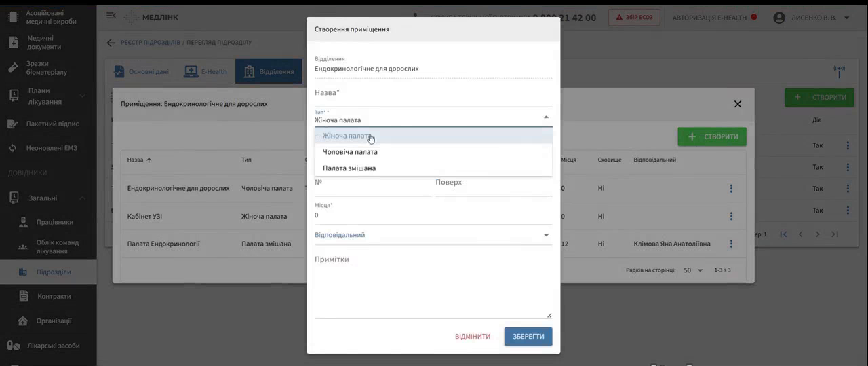Viewport: 868px width, 366px height.
Task: Click Облік команд лікування group icon
Action: click(23, 247)
